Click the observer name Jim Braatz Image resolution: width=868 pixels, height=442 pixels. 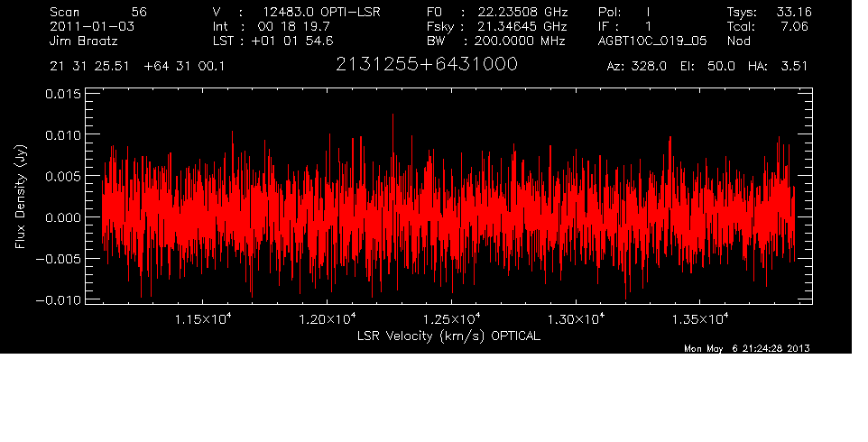click(x=84, y=41)
